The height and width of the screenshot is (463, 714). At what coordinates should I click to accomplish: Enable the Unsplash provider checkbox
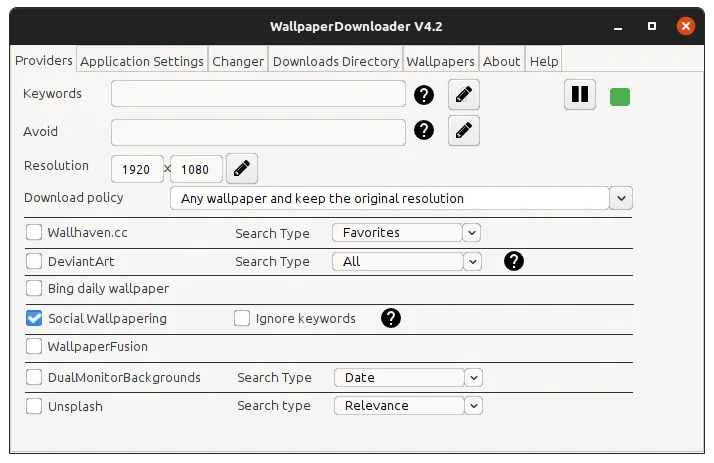point(34,406)
